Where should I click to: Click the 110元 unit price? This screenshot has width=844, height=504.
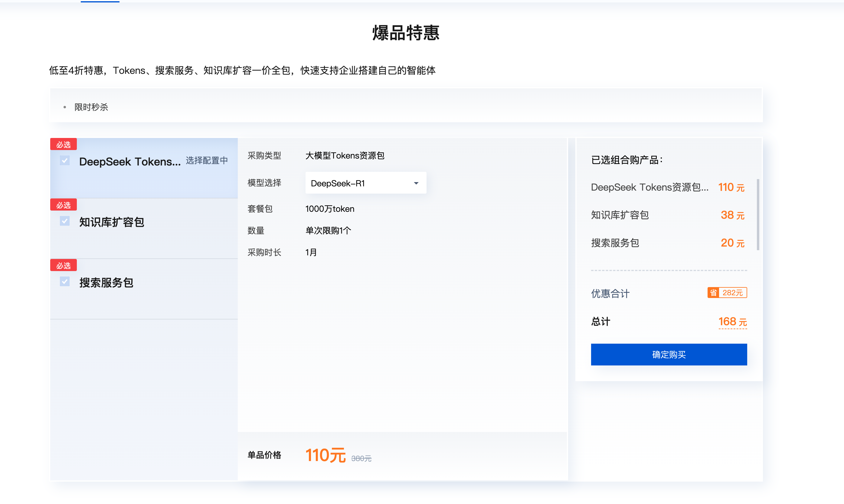[x=325, y=455]
